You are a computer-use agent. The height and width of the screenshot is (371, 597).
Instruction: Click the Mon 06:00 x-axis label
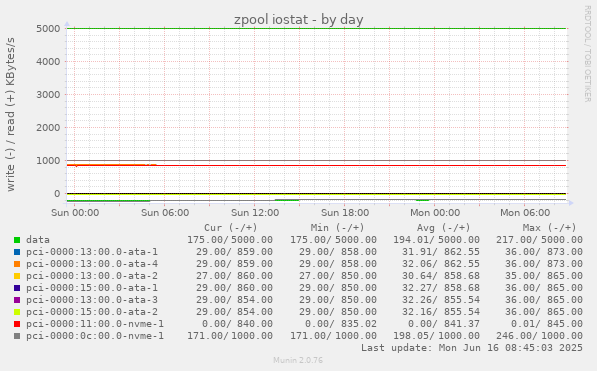[525, 213]
